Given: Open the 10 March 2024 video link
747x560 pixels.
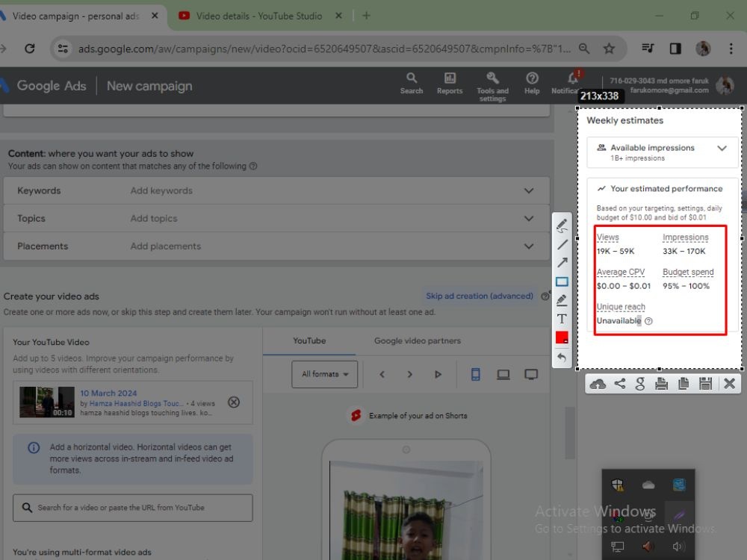Looking at the screenshot, I should (x=108, y=393).
